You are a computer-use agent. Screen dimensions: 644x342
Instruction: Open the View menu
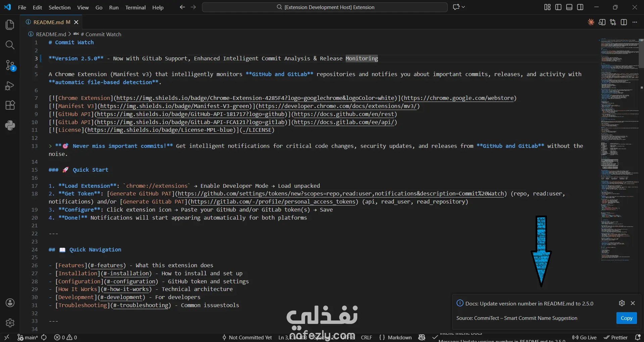[x=83, y=7]
